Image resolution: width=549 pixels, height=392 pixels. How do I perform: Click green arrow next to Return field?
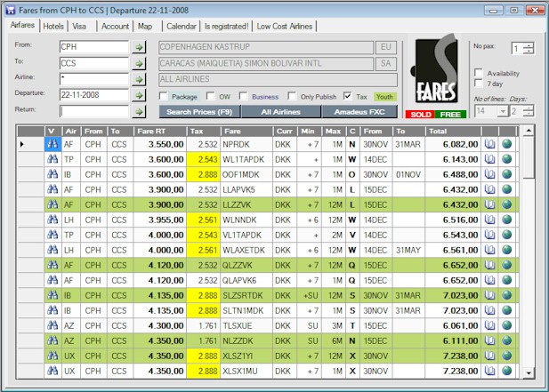click(x=139, y=111)
